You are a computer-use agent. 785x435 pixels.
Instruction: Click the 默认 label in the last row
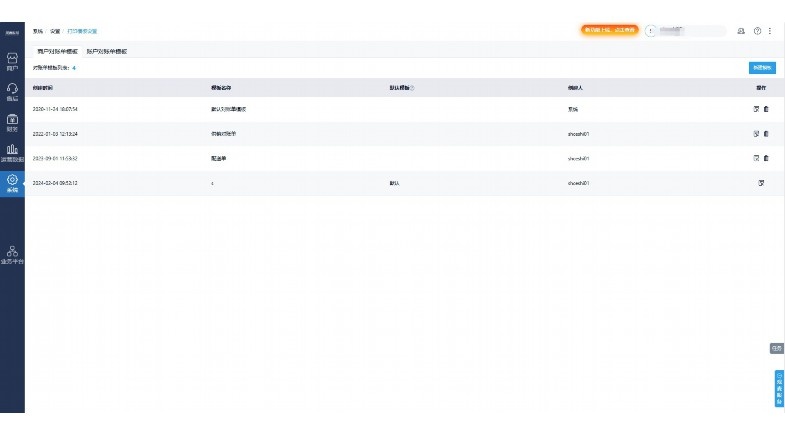(395, 183)
